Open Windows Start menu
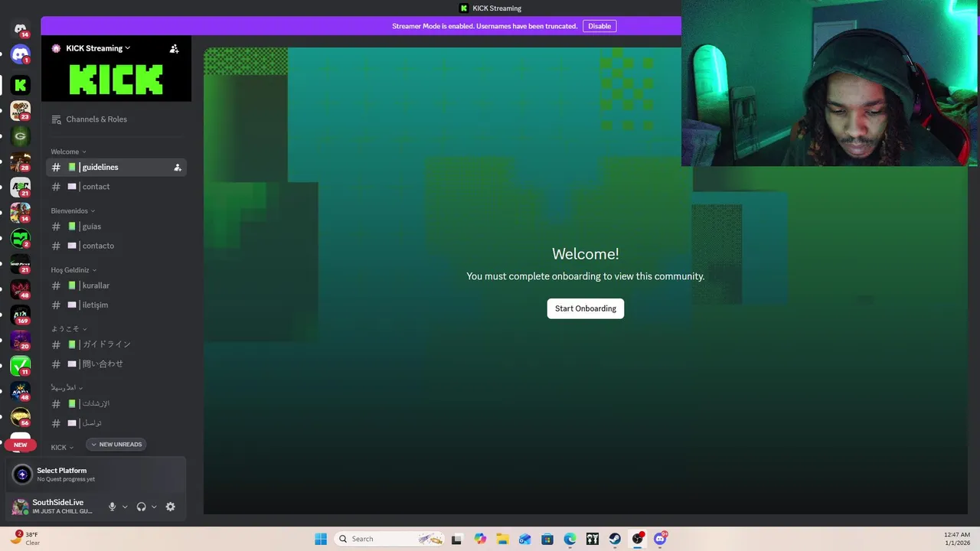 (x=321, y=539)
